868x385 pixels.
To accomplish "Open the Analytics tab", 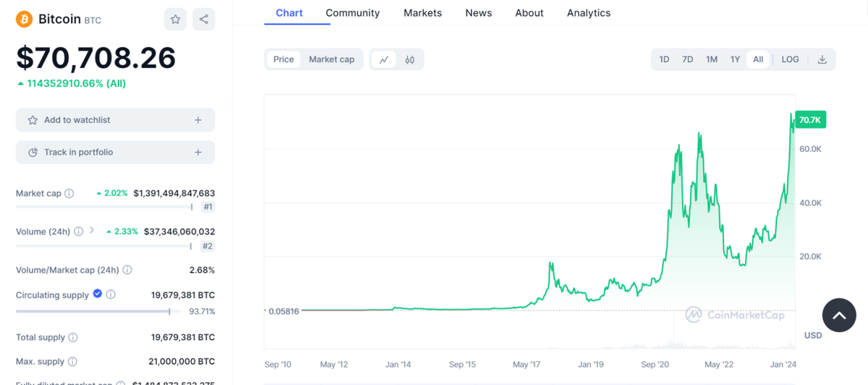I will point(589,13).
